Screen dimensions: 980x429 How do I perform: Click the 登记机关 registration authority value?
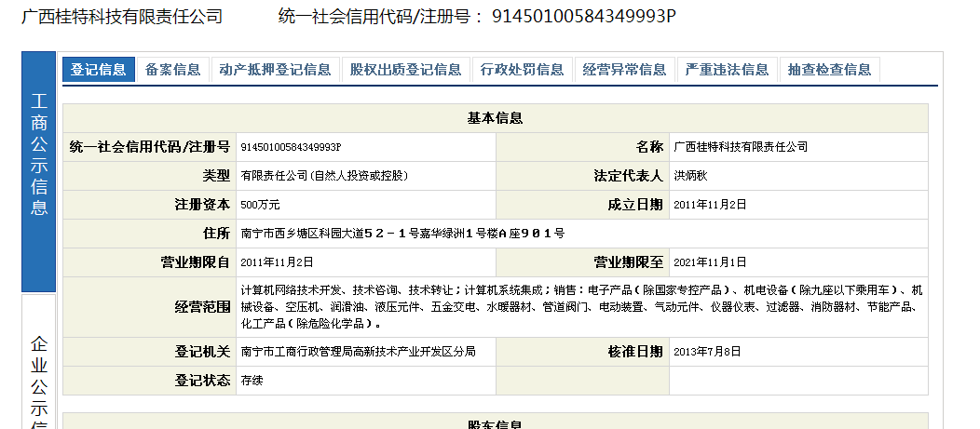pyautogui.click(x=358, y=352)
